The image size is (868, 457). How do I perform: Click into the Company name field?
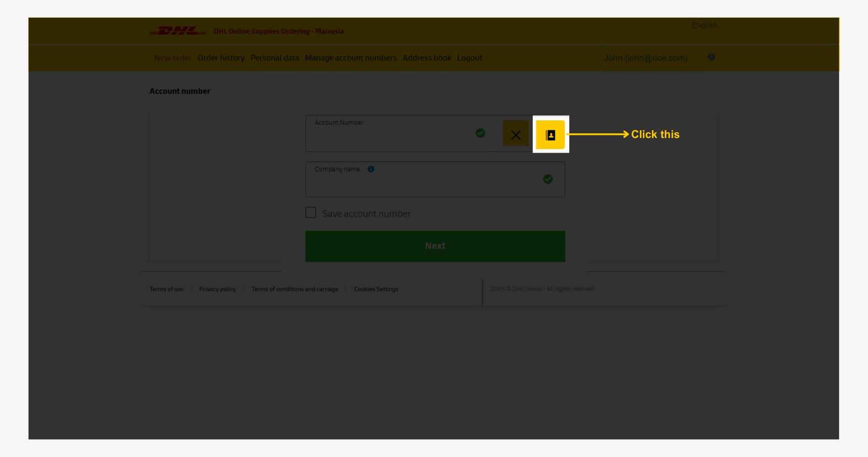tap(435, 179)
